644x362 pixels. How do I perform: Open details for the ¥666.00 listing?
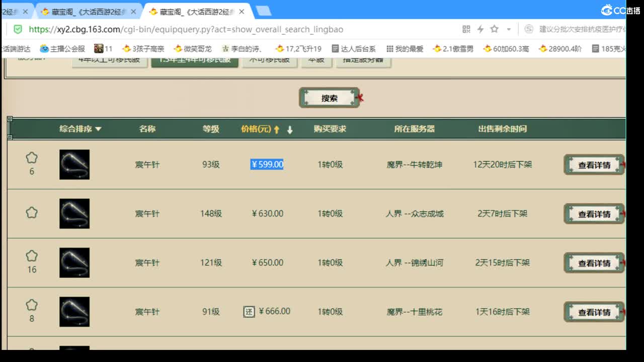pyautogui.click(x=594, y=312)
